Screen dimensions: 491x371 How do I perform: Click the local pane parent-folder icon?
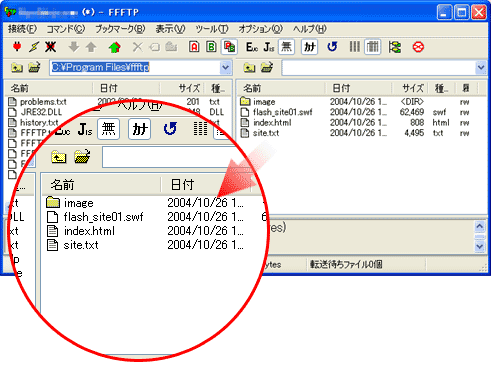click(x=17, y=68)
